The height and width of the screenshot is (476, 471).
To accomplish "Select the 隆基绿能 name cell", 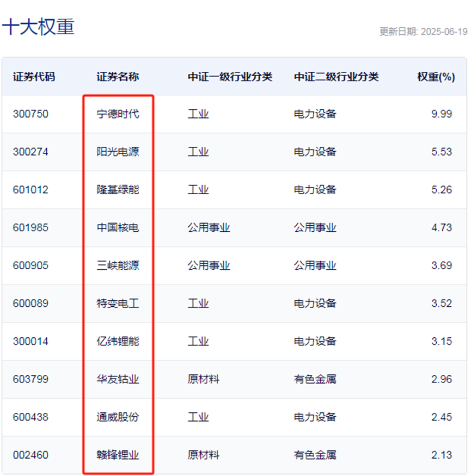I will click(x=118, y=190).
